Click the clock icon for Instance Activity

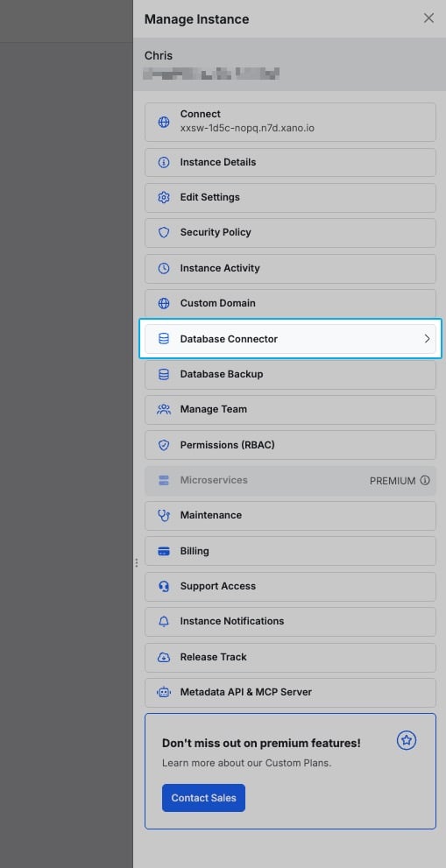[x=164, y=269]
